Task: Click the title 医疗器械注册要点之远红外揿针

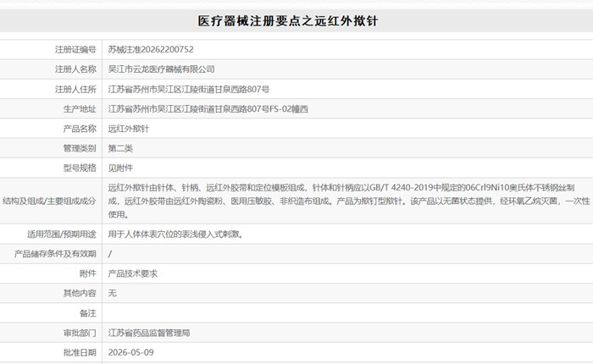Action: point(288,21)
